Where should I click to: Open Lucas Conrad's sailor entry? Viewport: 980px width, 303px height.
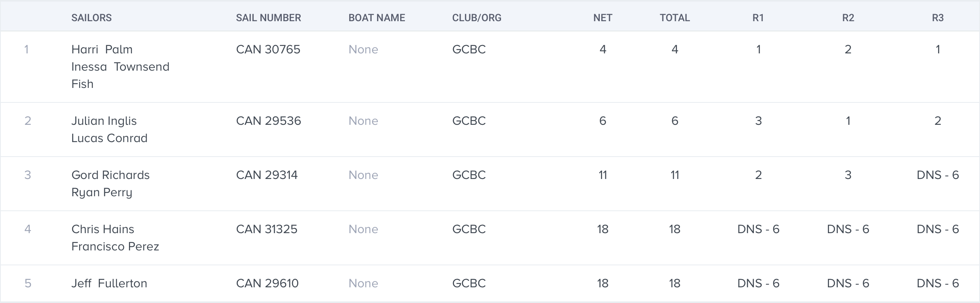coord(109,138)
